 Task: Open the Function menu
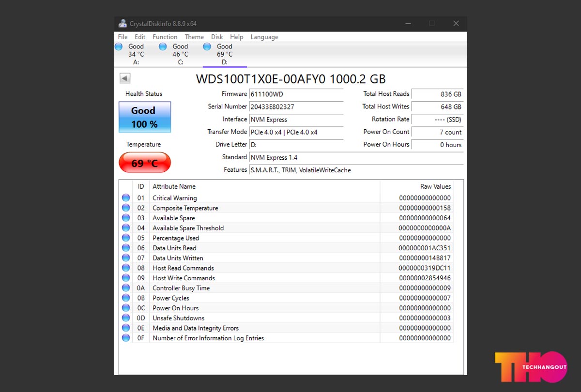pyautogui.click(x=165, y=37)
